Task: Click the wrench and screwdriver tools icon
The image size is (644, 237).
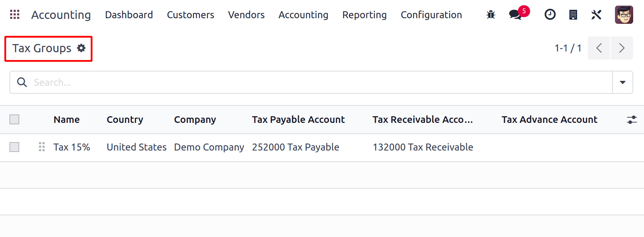Action: [x=596, y=15]
